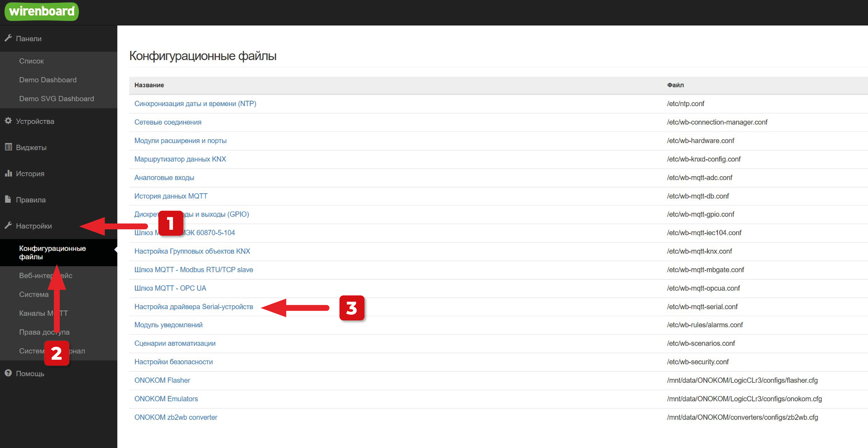The height and width of the screenshot is (448, 868).
Task: Select the Список sidebar item
Action: [x=31, y=61]
